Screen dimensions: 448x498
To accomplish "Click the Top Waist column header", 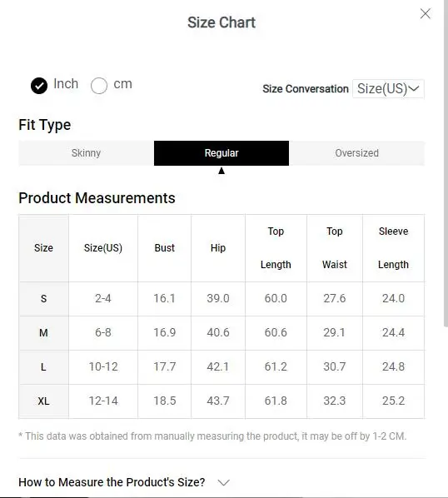I will click(335, 247).
